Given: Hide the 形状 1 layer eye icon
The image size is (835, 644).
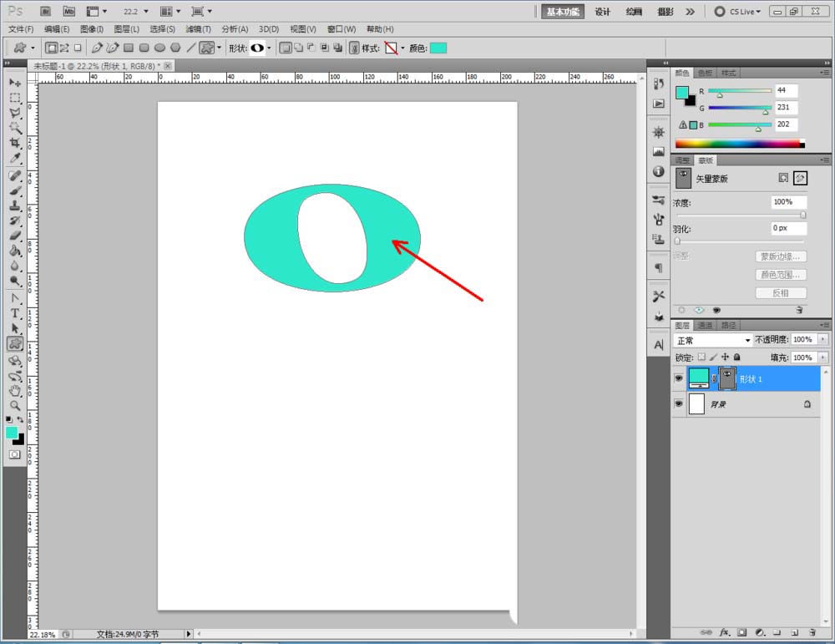Looking at the screenshot, I should pos(678,378).
